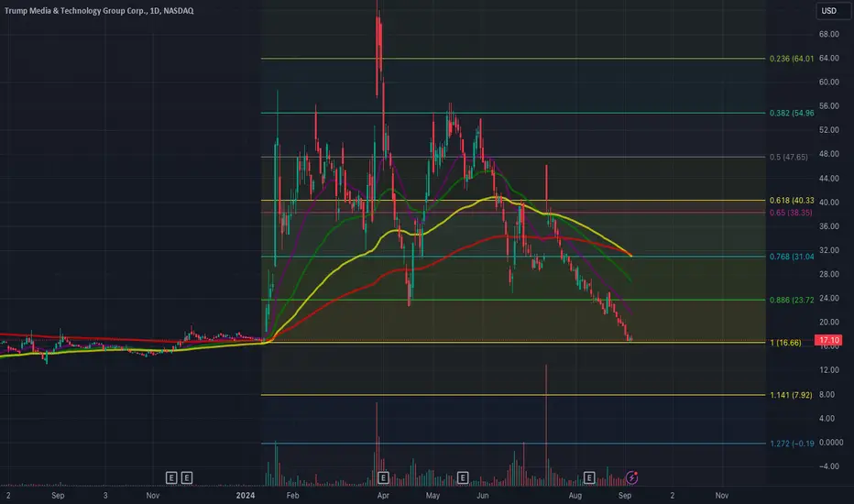The width and height of the screenshot is (854, 504).
Task: Click the 3 date label on the time axis
Action: [105, 495]
